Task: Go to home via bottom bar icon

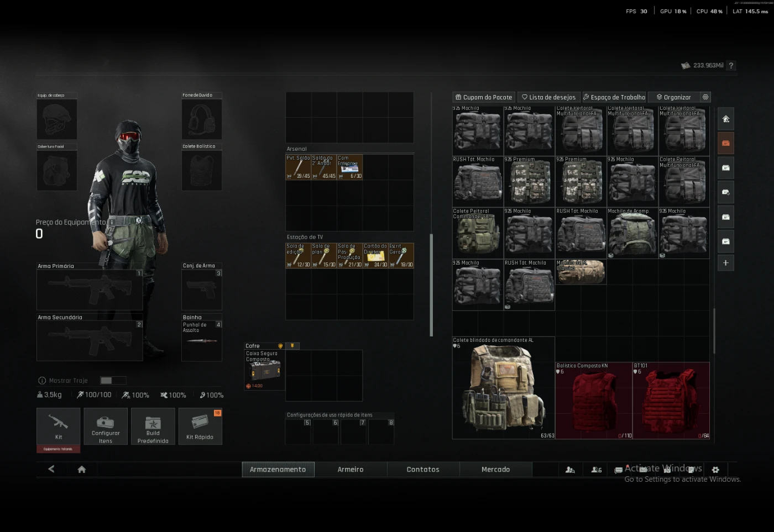Action: click(82, 469)
